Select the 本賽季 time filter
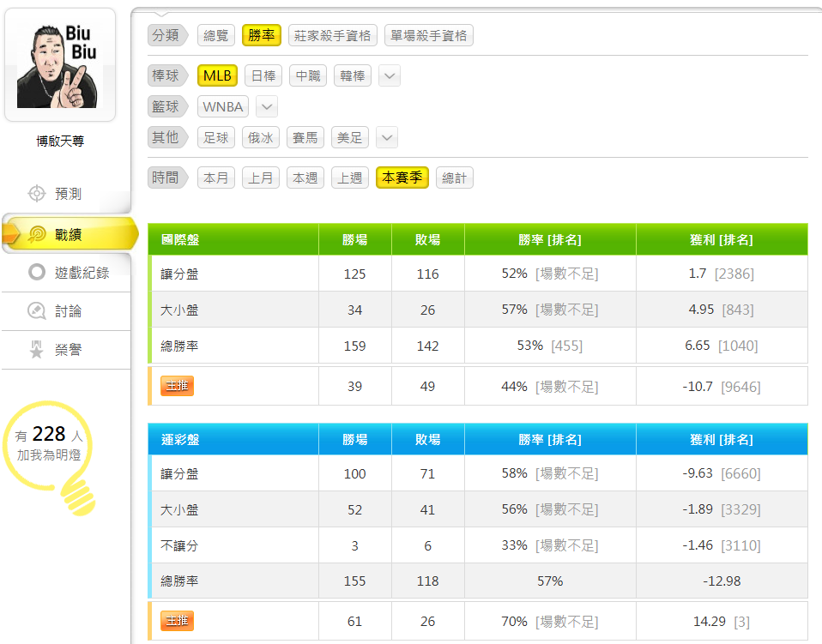 tap(402, 178)
